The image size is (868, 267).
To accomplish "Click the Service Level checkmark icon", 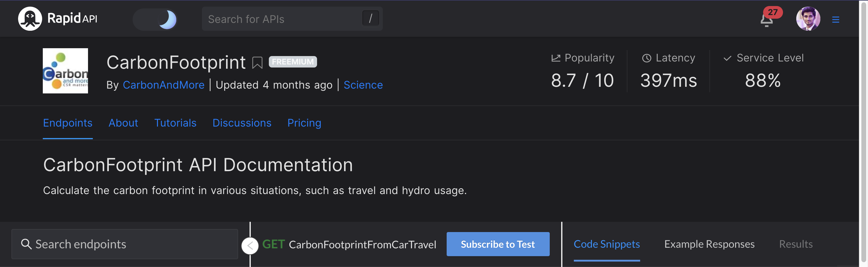I will pyautogui.click(x=727, y=58).
